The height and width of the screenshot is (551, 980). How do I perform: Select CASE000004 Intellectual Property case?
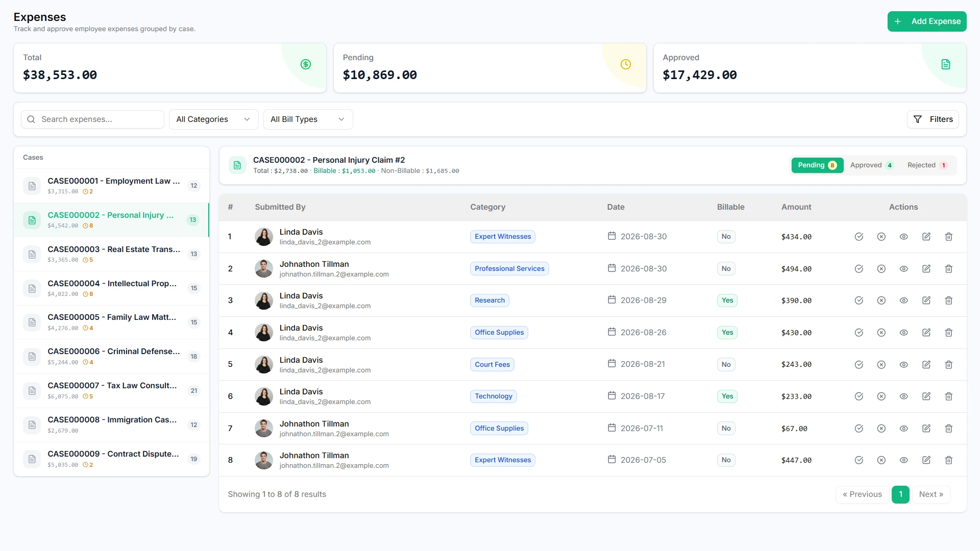pyautogui.click(x=111, y=288)
